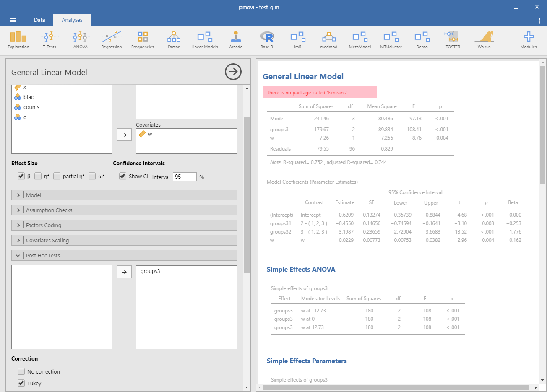Image resolution: width=547 pixels, height=392 pixels.
Task: Switch to the Analyses tab
Action: point(72,20)
